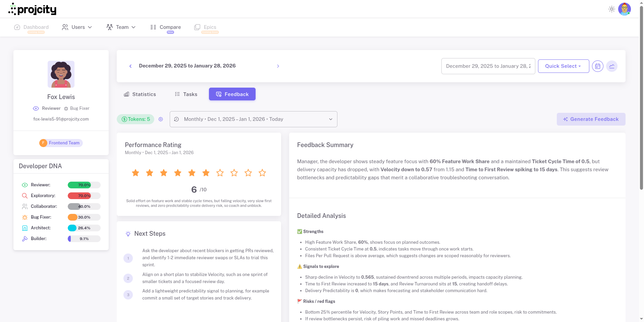Expand the Users navigation dropdown
The image size is (644, 322).
point(77,27)
